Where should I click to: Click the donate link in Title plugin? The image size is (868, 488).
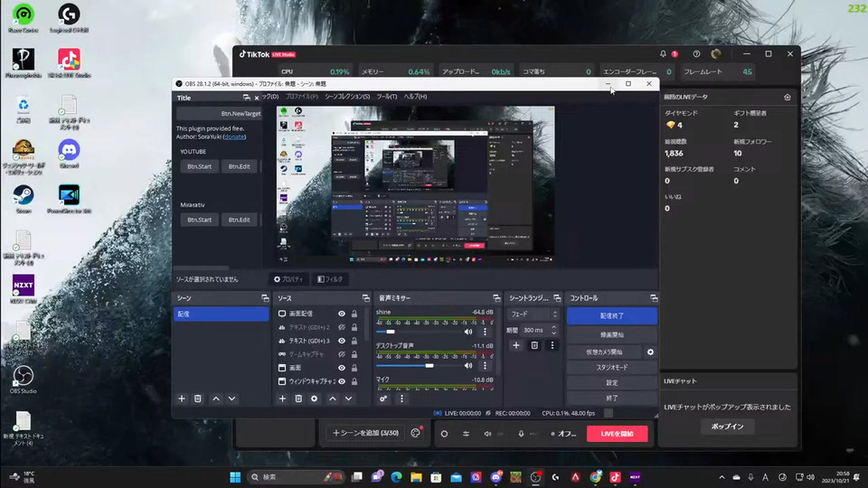click(235, 136)
